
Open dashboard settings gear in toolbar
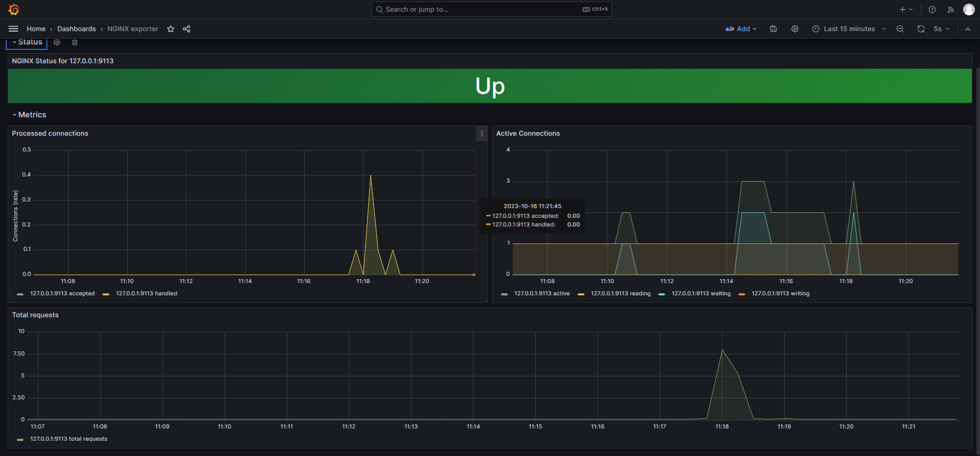tap(795, 29)
